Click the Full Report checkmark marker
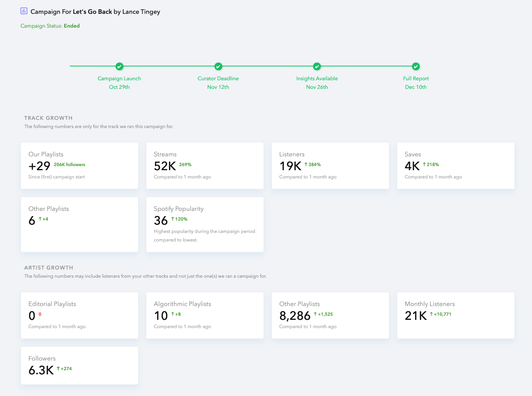The image size is (532, 396). [x=416, y=66]
